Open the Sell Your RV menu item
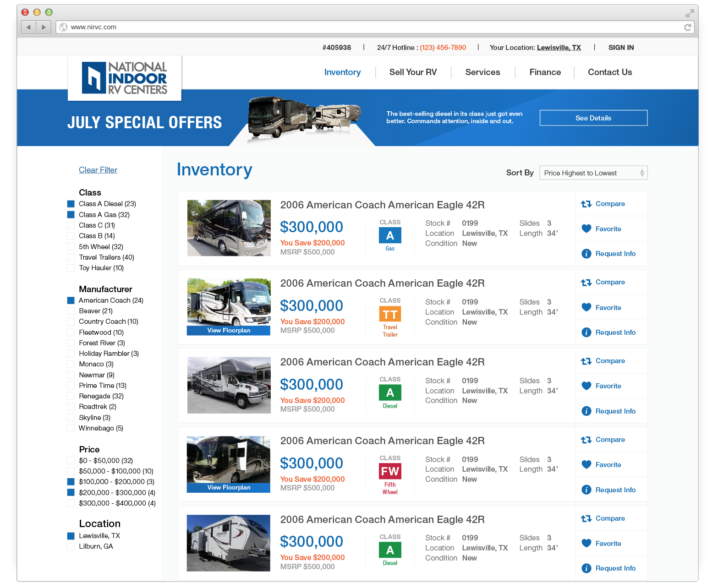 coord(413,72)
